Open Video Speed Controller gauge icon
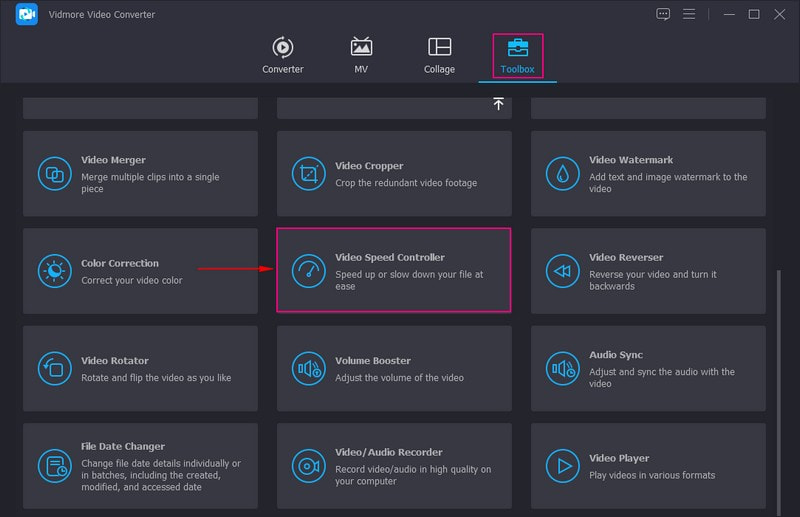This screenshot has height=517, width=800. click(308, 271)
